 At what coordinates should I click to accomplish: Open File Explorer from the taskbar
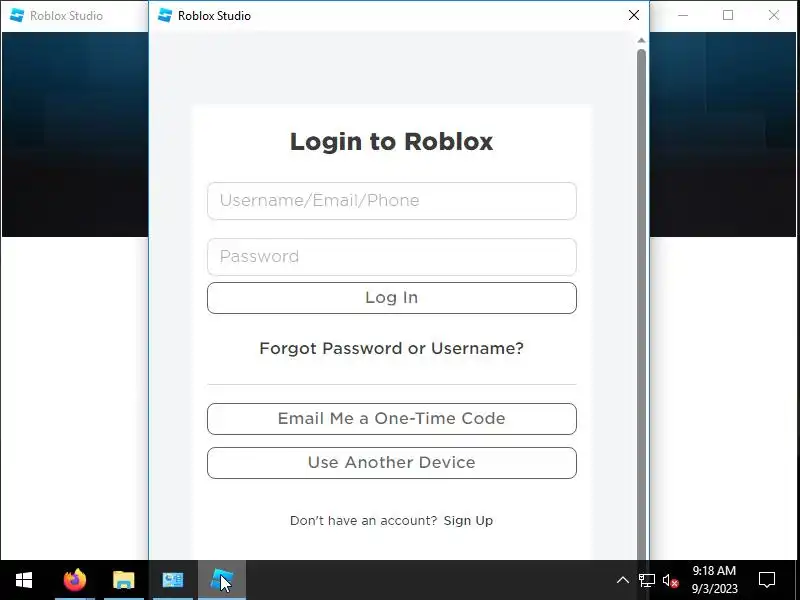tap(123, 580)
